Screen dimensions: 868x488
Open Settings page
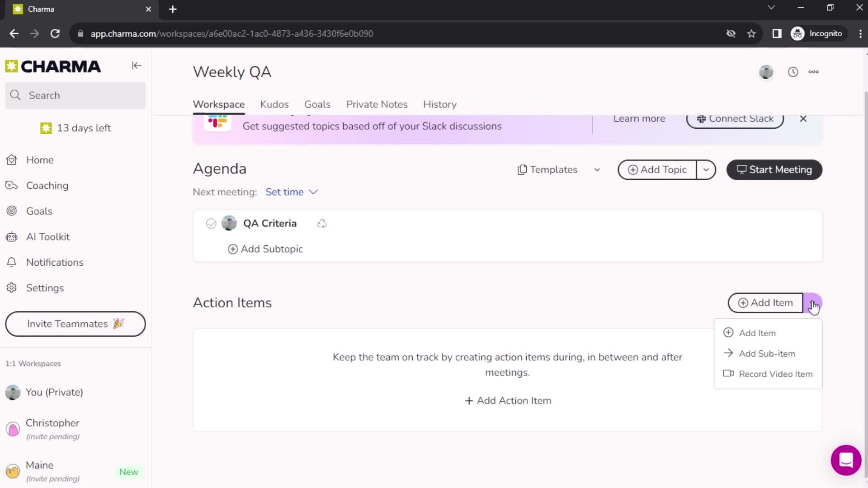pyautogui.click(x=45, y=287)
